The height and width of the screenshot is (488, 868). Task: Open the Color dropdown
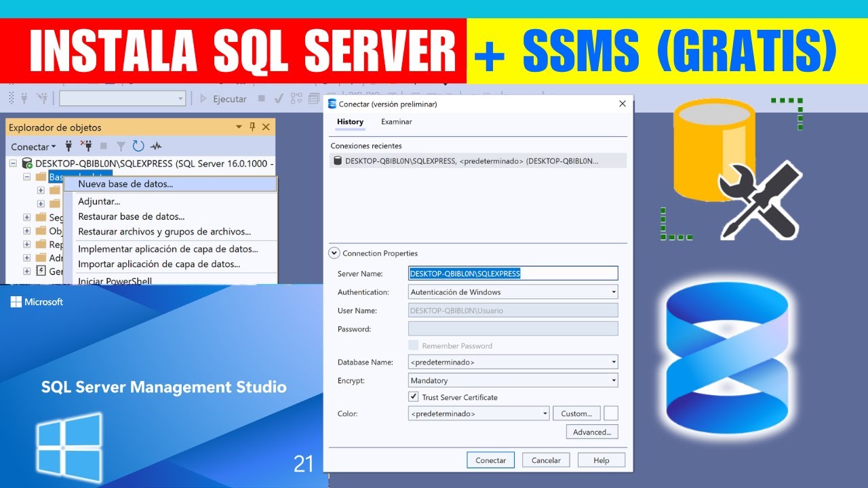click(479, 413)
